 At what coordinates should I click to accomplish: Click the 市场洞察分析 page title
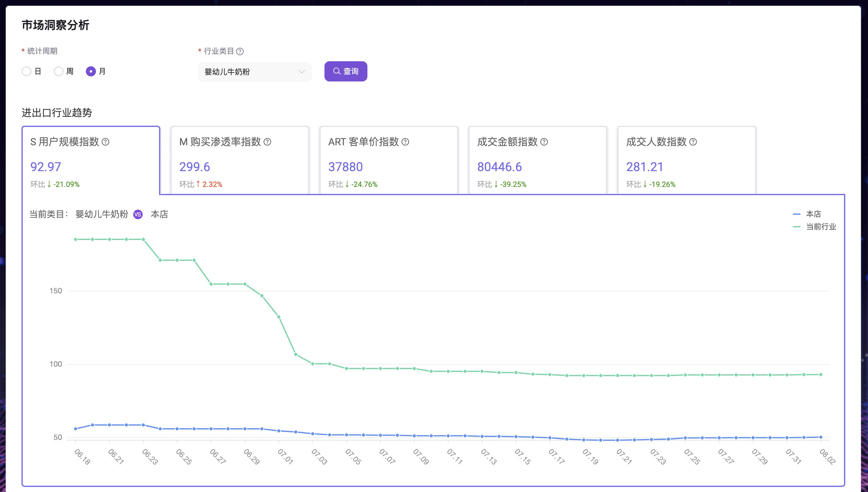tap(55, 25)
